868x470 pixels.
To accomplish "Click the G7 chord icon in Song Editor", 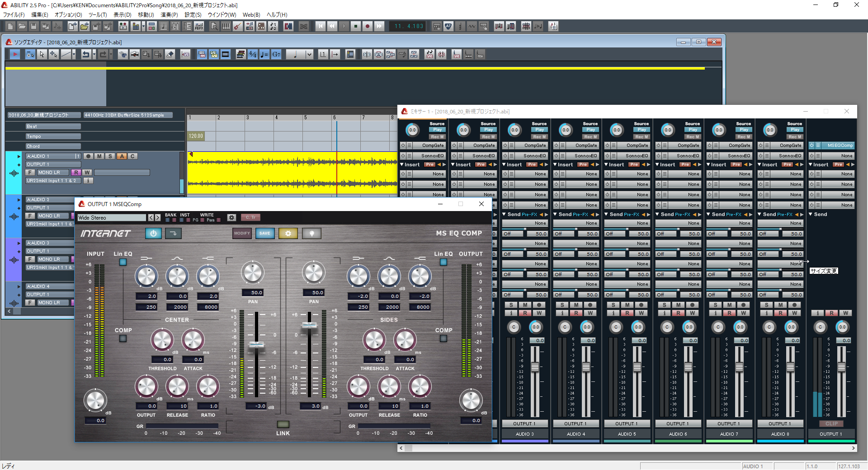I will [x=276, y=54].
